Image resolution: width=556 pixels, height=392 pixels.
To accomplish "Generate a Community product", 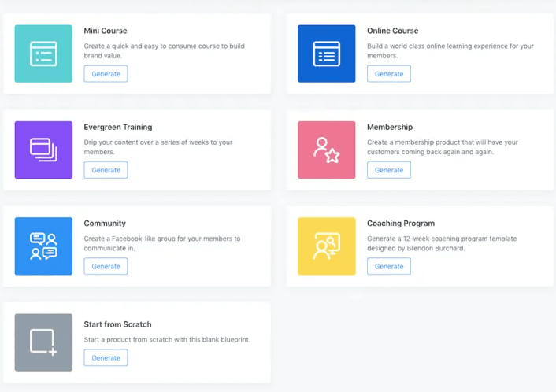I will (106, 266).
